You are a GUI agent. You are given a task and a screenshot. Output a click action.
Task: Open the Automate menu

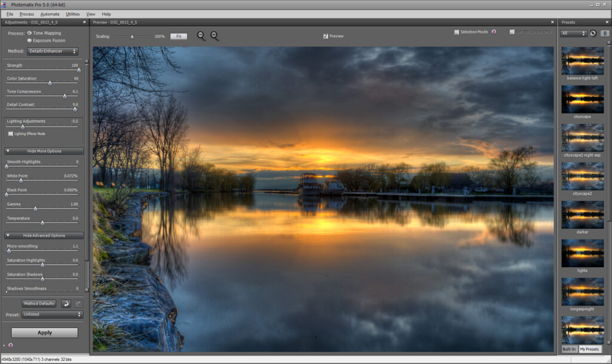50,14
